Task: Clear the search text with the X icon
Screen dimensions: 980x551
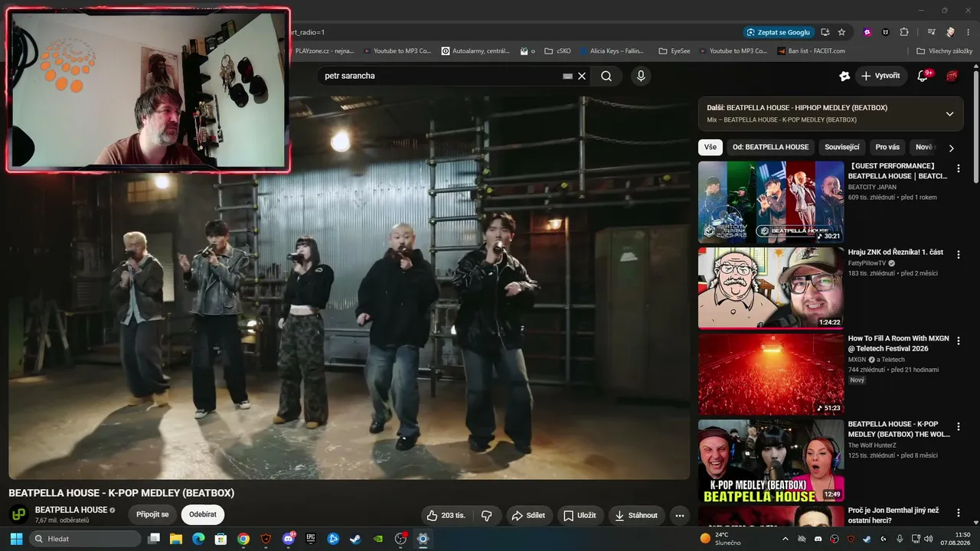Action: coord(582,76)
